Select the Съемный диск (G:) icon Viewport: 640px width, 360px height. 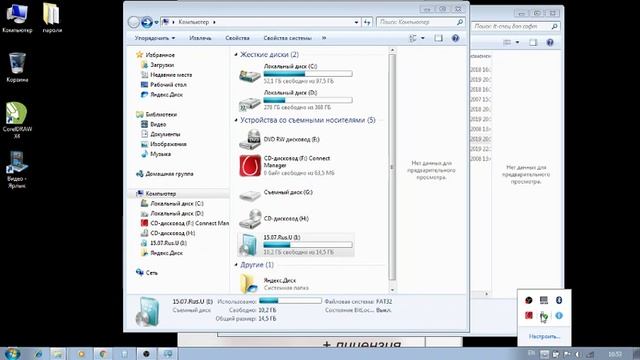tap(250, 196)
